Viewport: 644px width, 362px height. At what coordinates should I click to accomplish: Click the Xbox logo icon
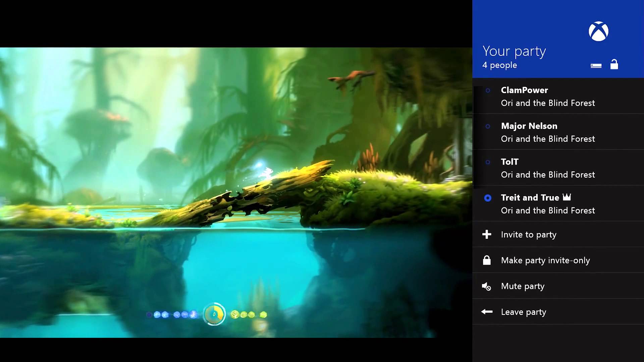(x=598, y=32)
